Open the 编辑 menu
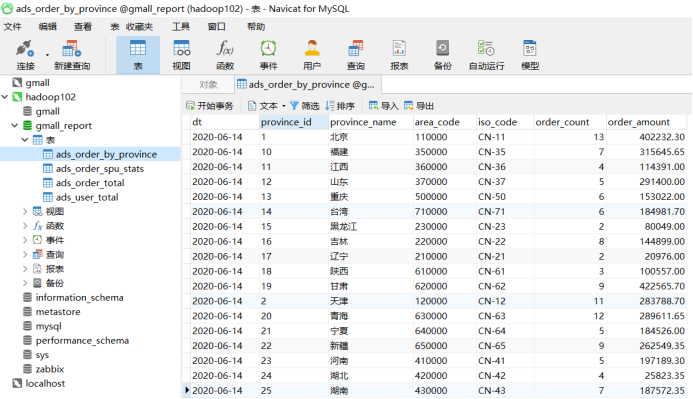This screenshot has width=693, height=399. 48,27
